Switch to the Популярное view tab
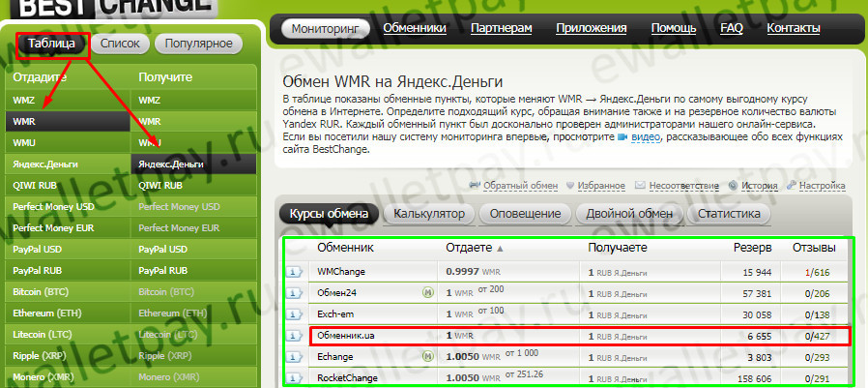 click(x=198, y=44)
